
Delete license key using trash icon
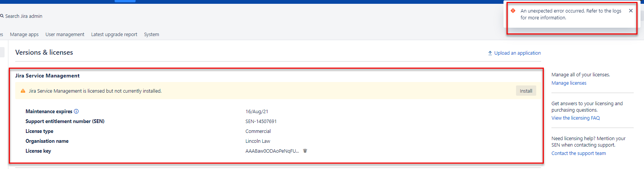coord(305,151)
